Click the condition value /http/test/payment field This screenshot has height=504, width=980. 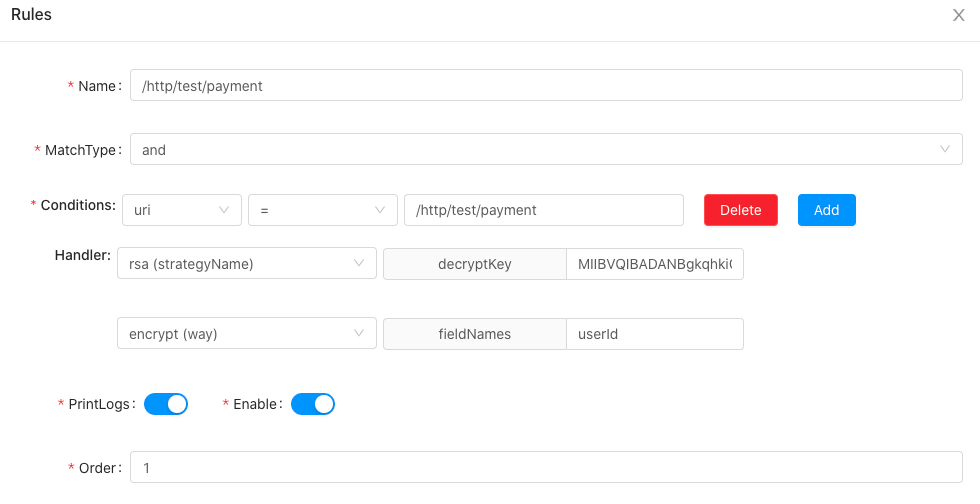coord(543,210)
